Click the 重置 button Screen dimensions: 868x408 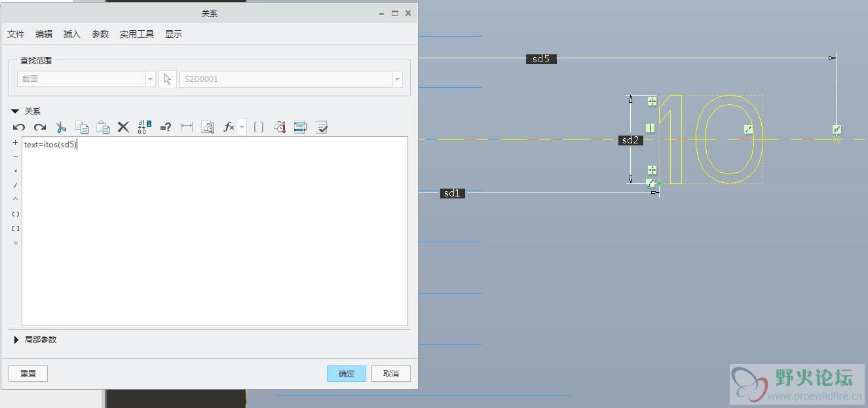pos(28,373)
